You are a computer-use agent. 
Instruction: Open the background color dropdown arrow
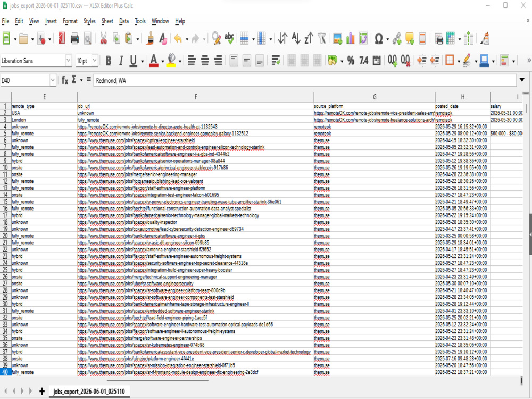[x=180, y=61]
